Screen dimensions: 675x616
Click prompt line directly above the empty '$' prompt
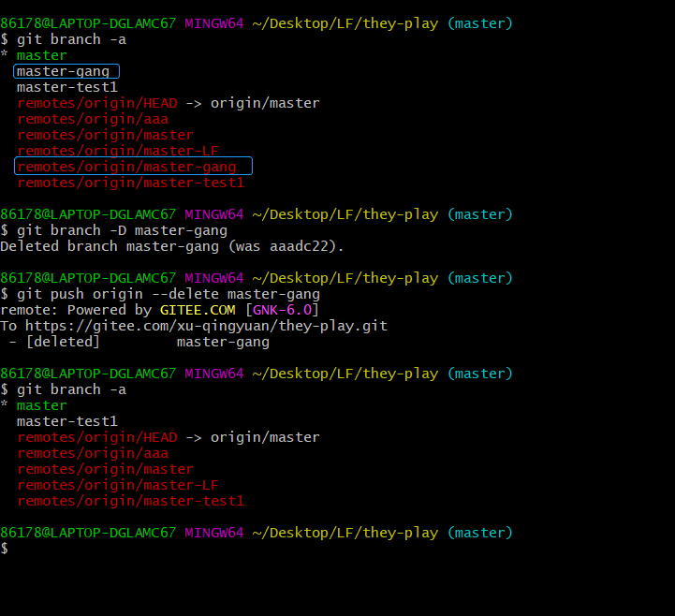[x=257, y=533]
